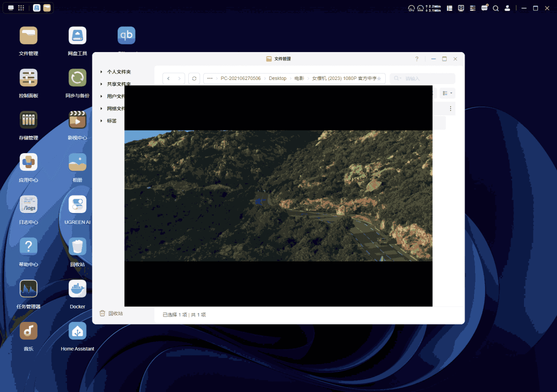This screenshot has height=392, width=557.
Task: Click the 已选择 1 项 status text
Action: [175, 315]
